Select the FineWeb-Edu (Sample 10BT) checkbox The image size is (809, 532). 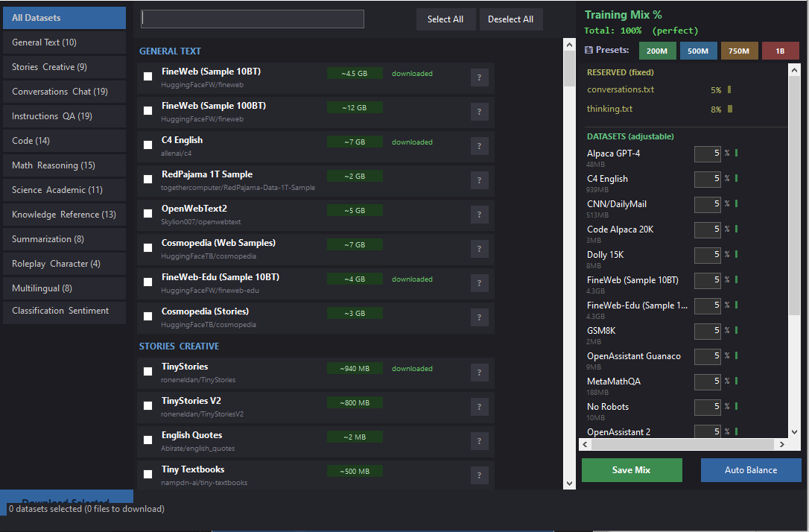point(147,282)
